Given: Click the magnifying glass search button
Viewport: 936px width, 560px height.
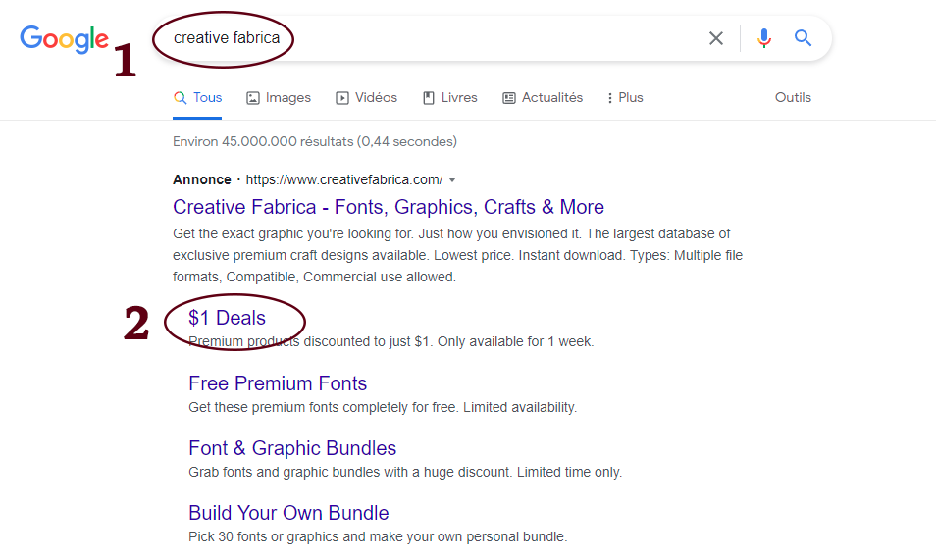Looking at the screenshot, I should (804, 38).
